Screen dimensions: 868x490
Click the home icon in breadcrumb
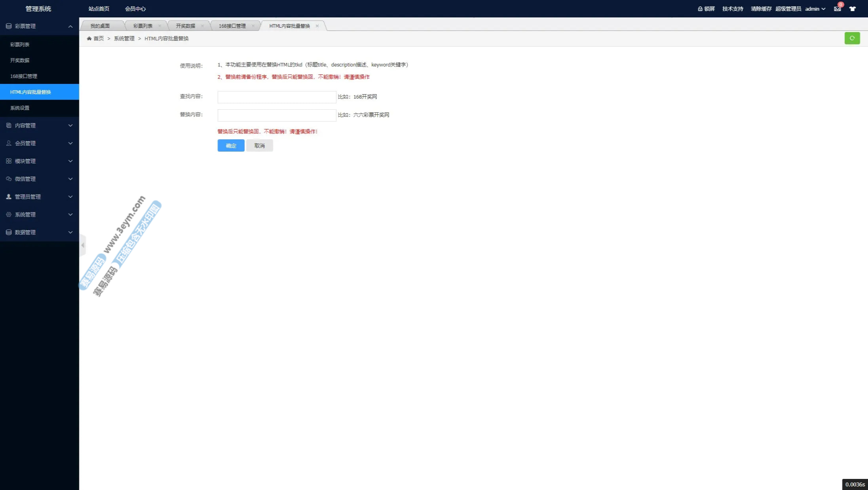pos(89,38)
